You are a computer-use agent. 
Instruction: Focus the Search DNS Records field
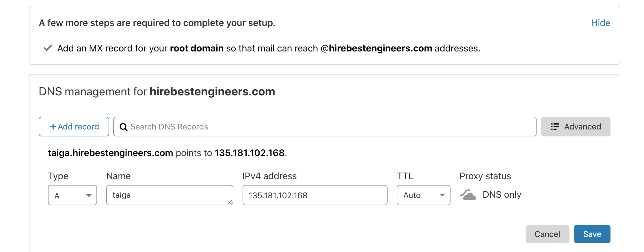tap(325, 127)
